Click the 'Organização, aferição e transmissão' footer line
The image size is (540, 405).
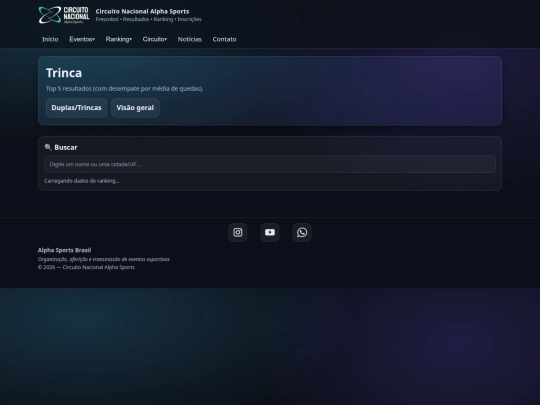click(104, 259)
